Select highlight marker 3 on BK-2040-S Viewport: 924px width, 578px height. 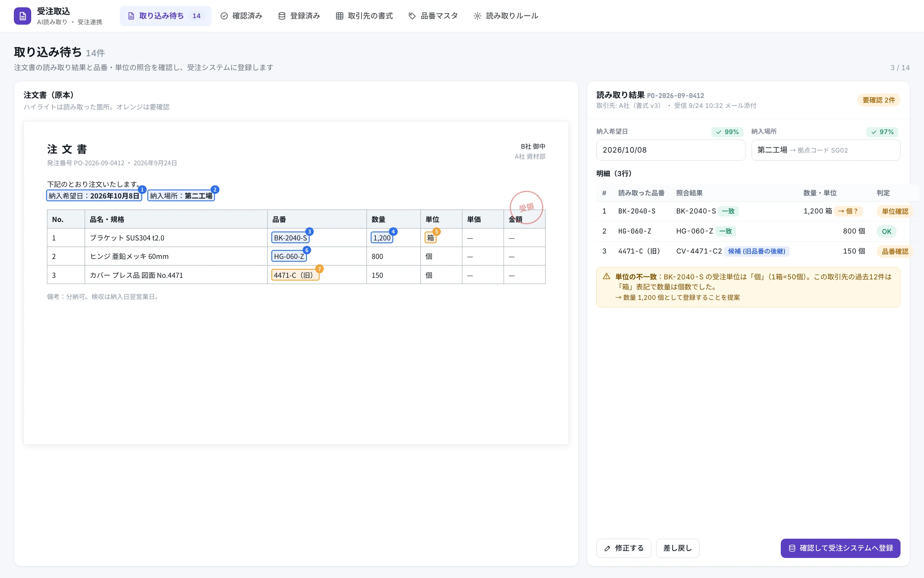tap(310, 232)
